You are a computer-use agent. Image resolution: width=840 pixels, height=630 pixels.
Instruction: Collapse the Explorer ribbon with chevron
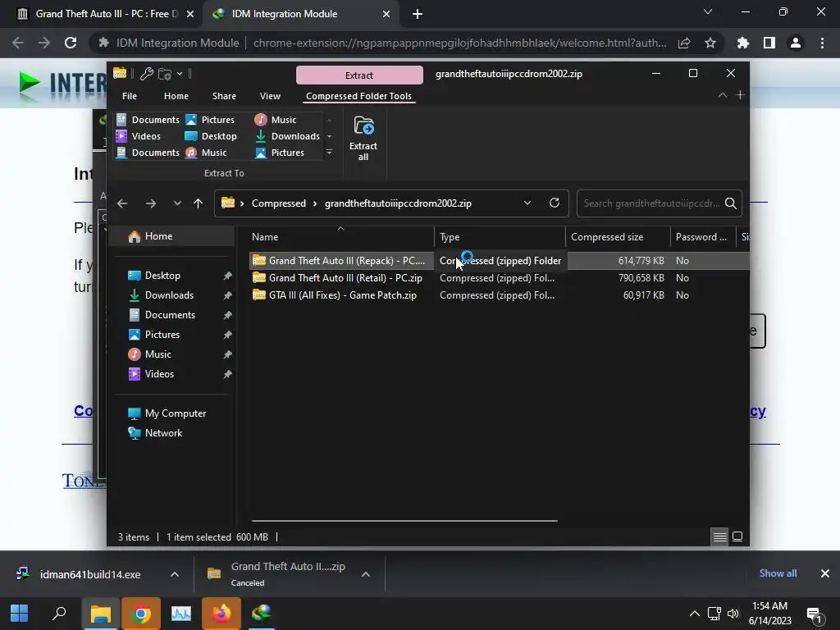click(x=722, y=95)
